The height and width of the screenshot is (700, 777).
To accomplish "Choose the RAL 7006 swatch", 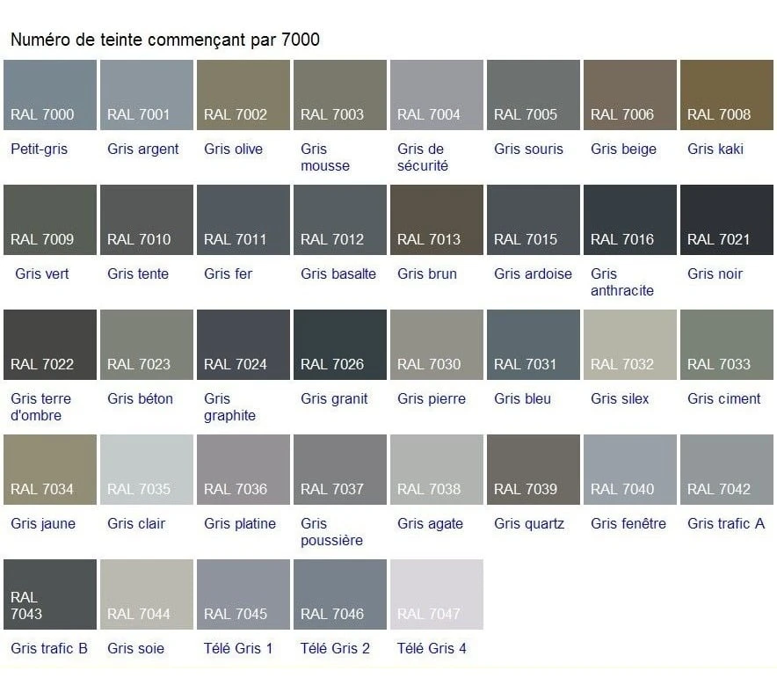I will coord(630,95).
